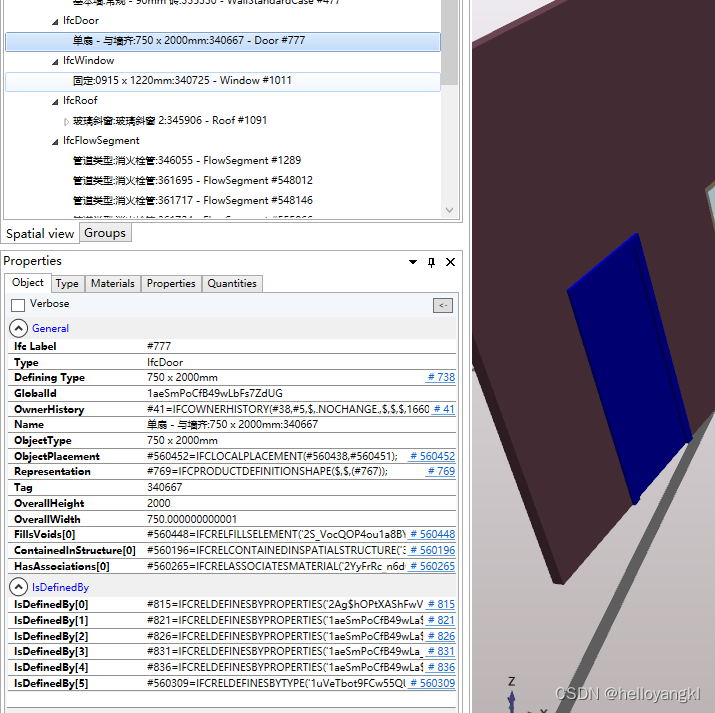Select the Tag value 340667

click(165, 487)
